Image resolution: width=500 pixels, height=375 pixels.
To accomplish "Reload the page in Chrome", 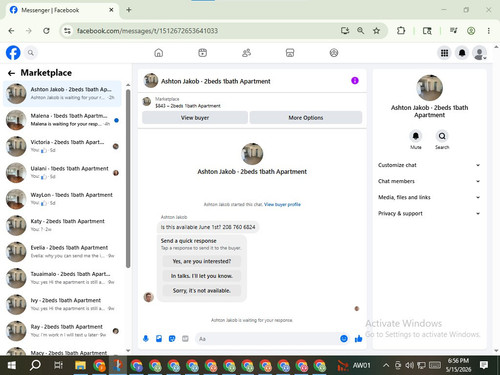I will (x=46, y=31).
